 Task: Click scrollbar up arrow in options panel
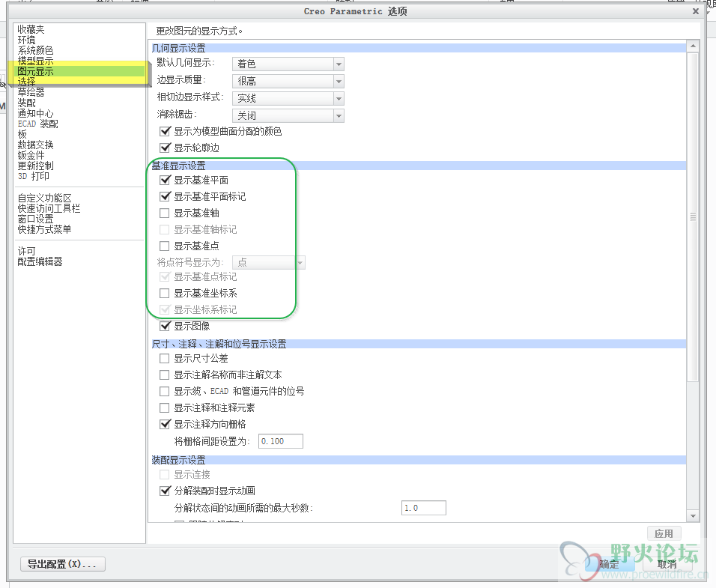point(693,46)
